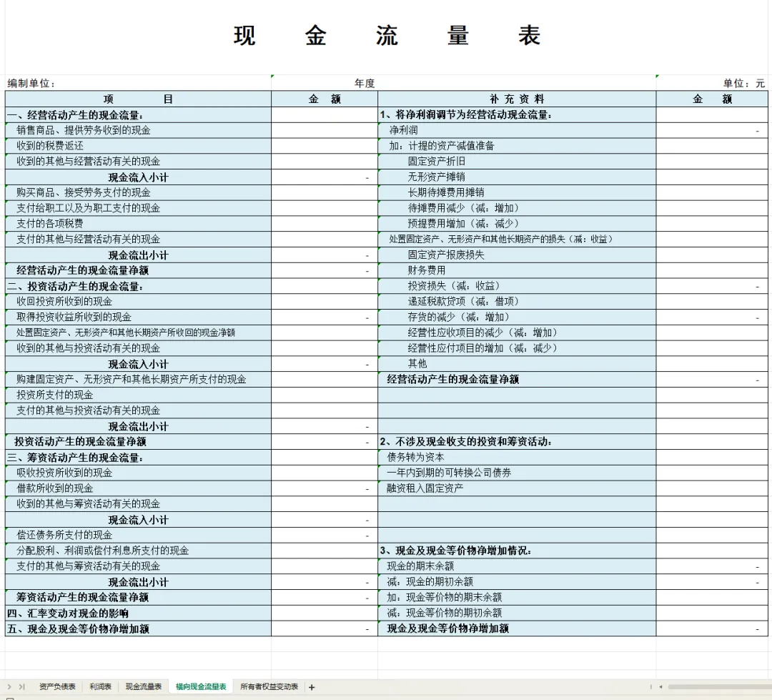Click 支付的其他与筹资活动有关的现金 cell
772x700 pixels.
(x=138, y=566)
